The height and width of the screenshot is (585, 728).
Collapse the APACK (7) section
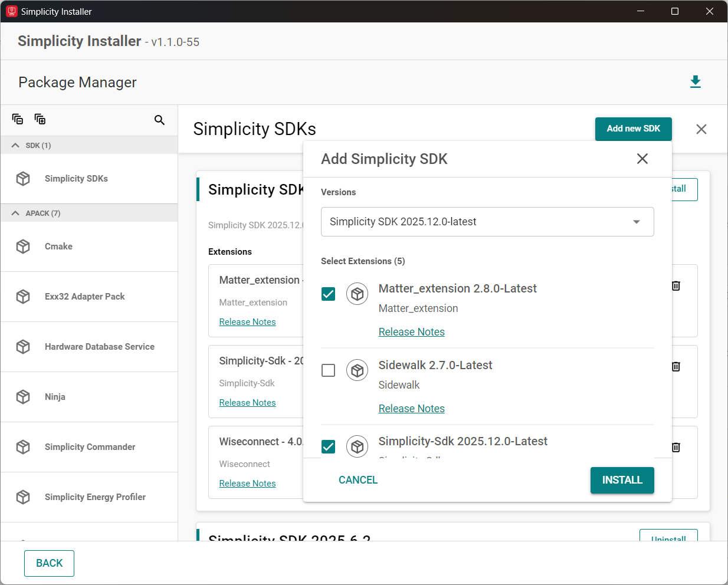coord(15,213)
